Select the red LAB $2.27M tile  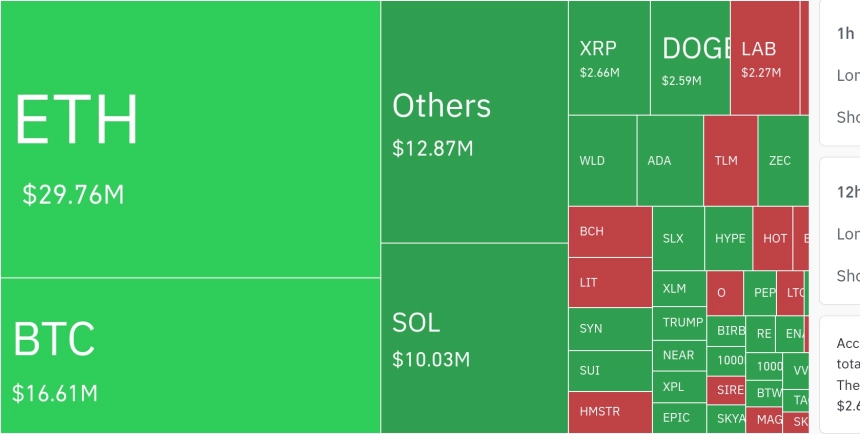[765, 57]
